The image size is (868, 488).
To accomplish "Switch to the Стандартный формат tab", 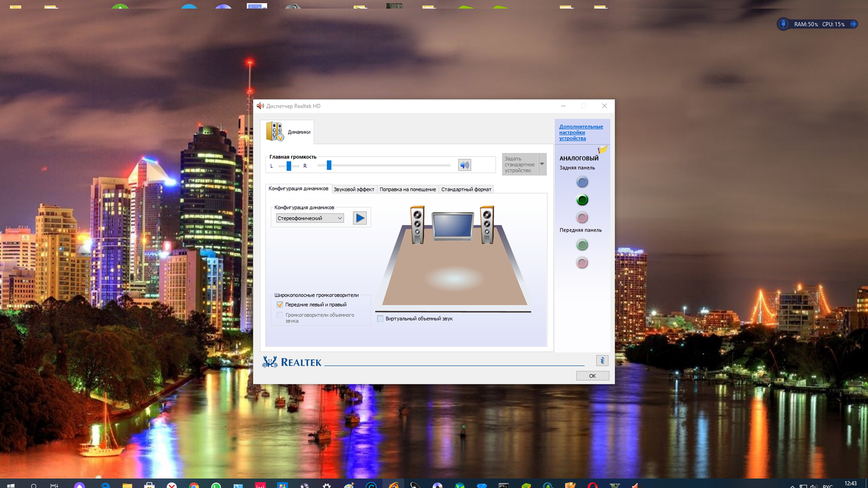I will click(466, 189).
